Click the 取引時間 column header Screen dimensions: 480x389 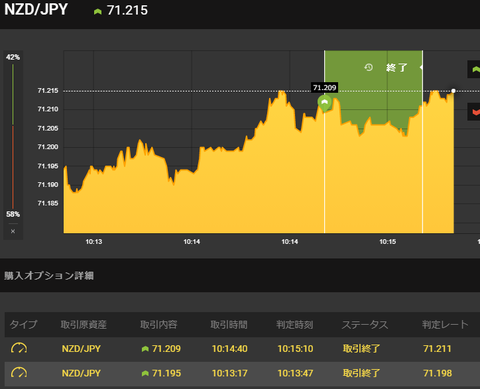pos(229,324)
